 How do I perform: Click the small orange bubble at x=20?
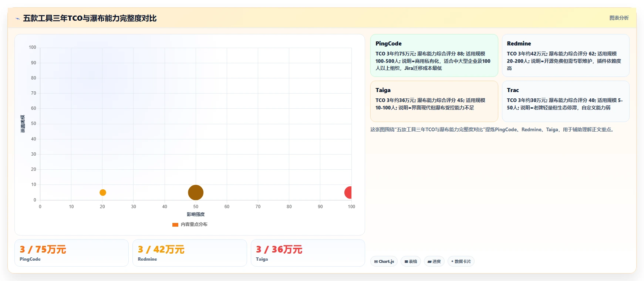(103, 193)
